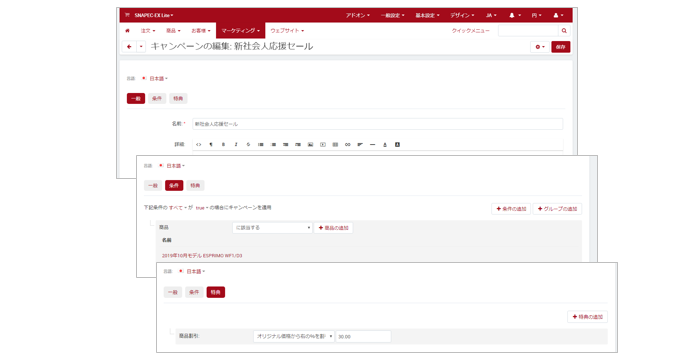
Task: Click the search magnifier icon
Action: point(564,31)
